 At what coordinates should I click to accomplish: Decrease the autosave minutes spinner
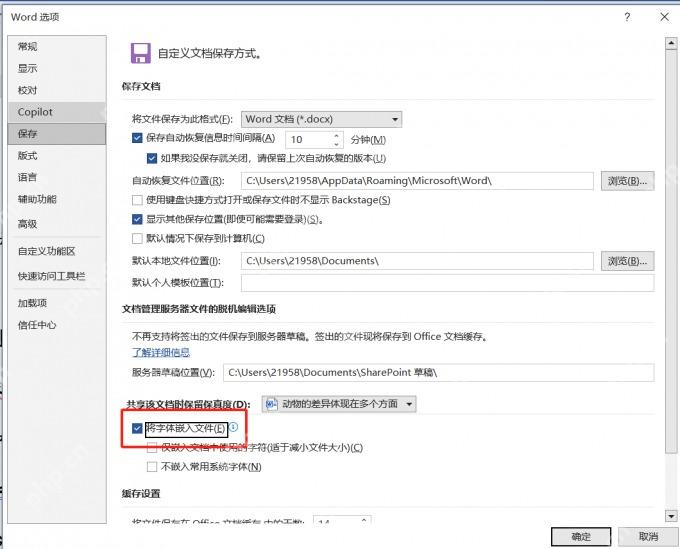[x=337, y=144]
